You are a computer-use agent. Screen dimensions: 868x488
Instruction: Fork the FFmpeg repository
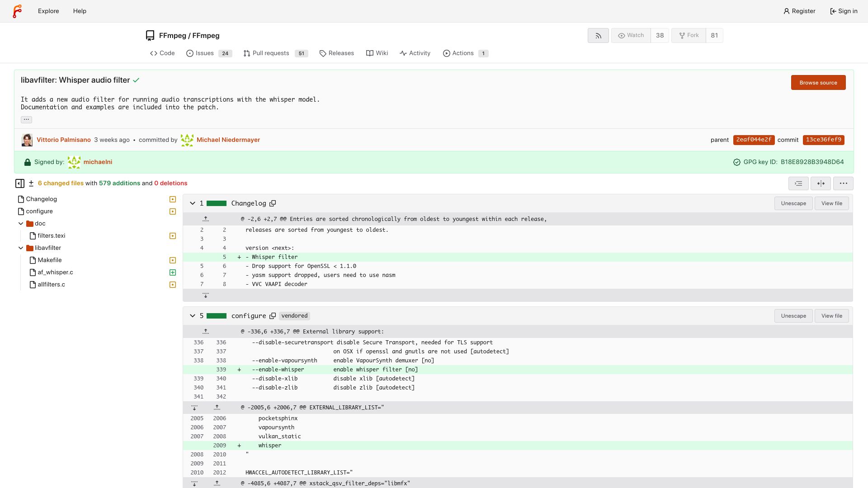tap(689, 35)
